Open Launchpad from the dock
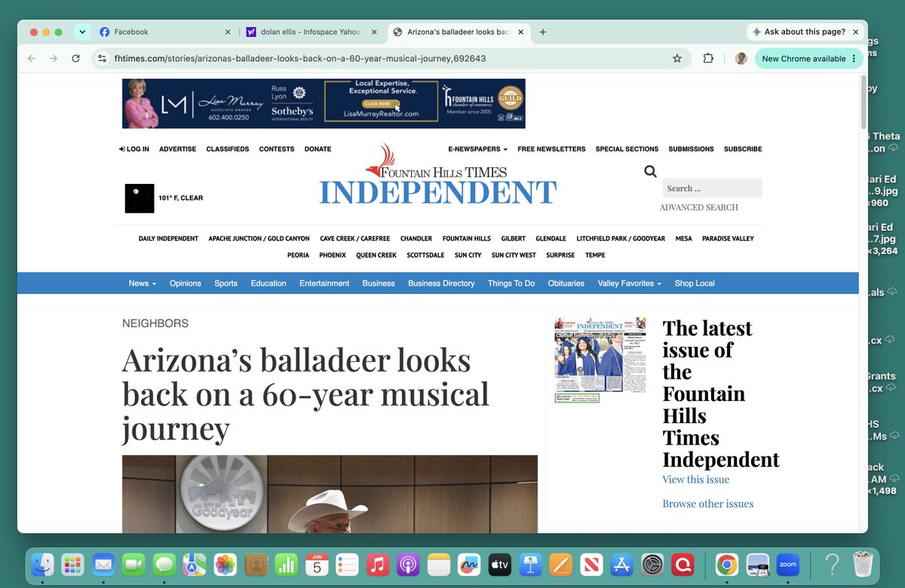 pyautogui.click(x=72, y=564)
